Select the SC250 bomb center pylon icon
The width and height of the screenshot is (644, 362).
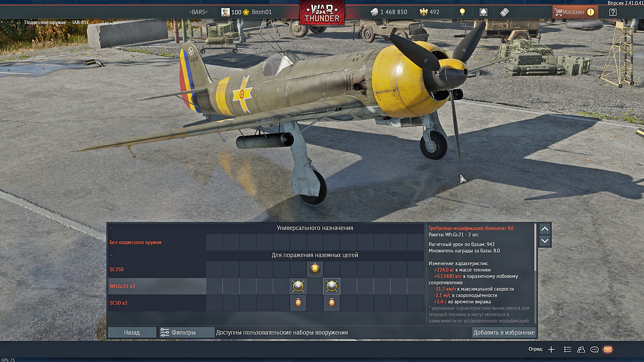tap(315, 269)
